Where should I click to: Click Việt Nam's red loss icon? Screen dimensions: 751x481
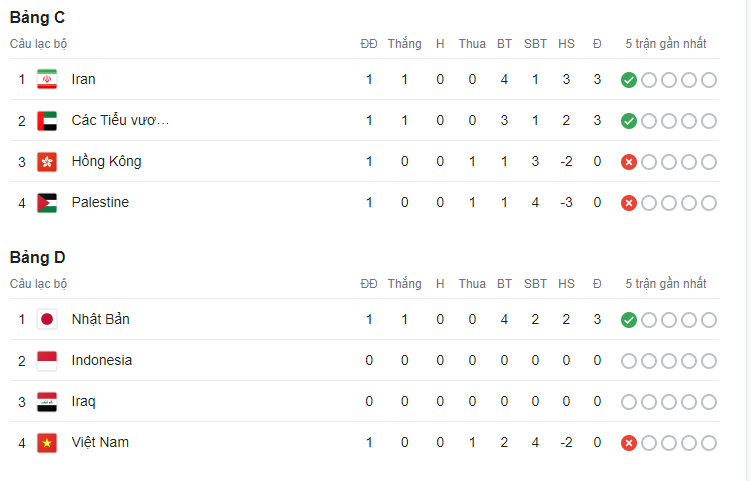click(x=629, y=443)
